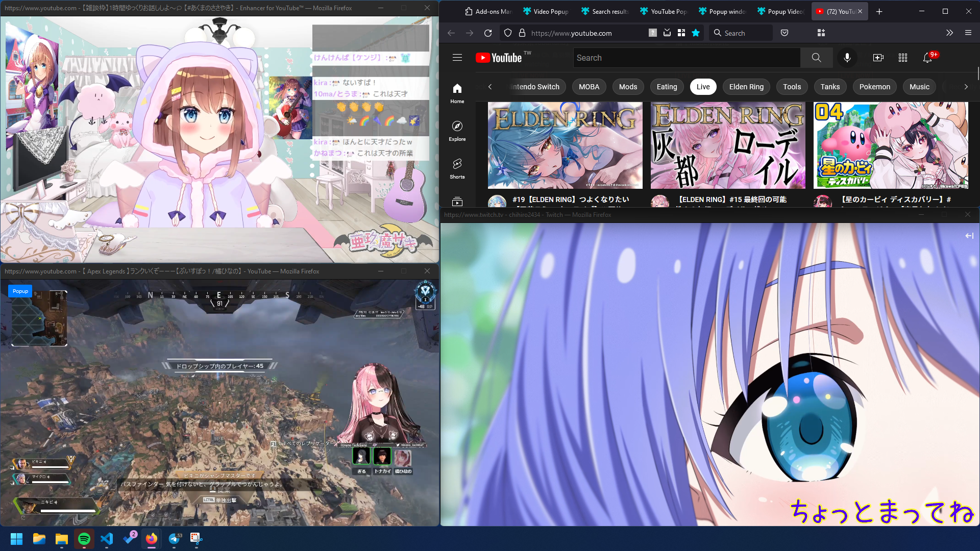Open the Firefox application menu

point(968,33)
